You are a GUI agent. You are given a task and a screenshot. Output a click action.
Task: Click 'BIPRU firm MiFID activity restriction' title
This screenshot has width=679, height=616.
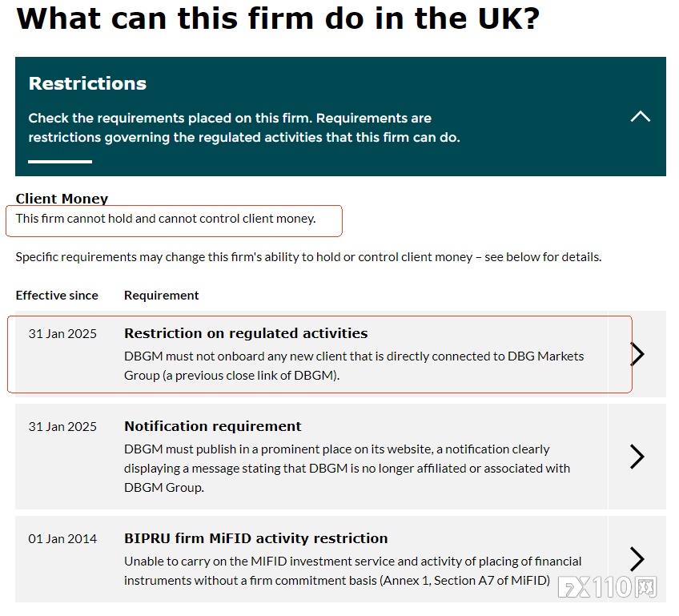[x=255, y=538]
